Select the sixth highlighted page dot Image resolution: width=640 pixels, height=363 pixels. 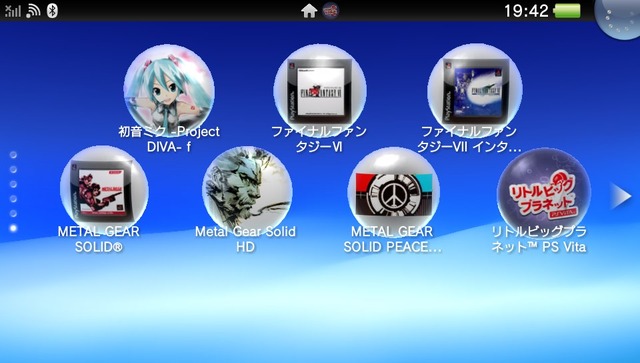point(13,228)
